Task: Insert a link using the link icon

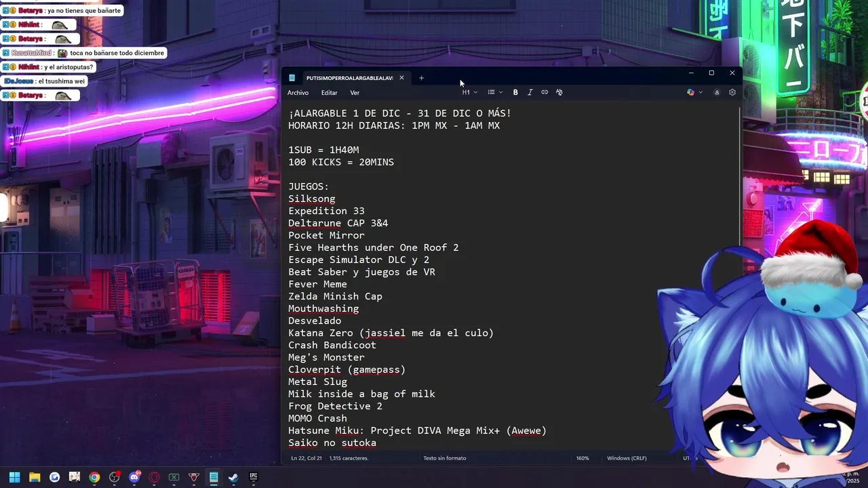Action: pyautogui.click(x=545, y=92)
